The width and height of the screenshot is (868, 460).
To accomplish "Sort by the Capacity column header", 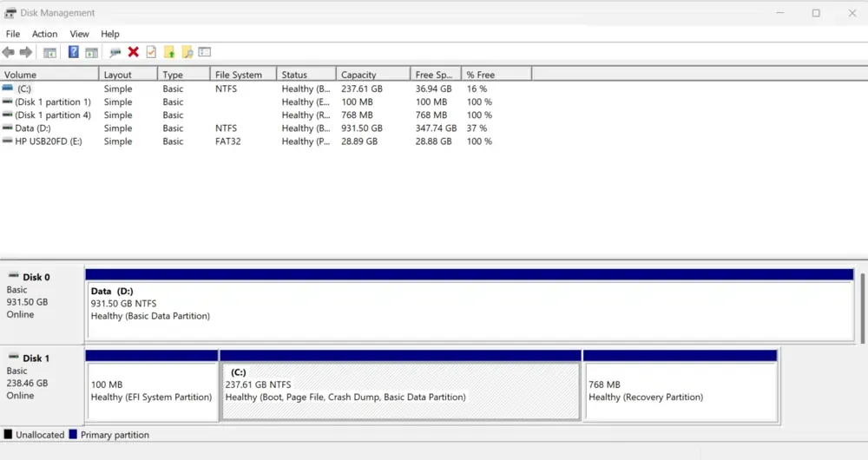I will tap(373, 74).
